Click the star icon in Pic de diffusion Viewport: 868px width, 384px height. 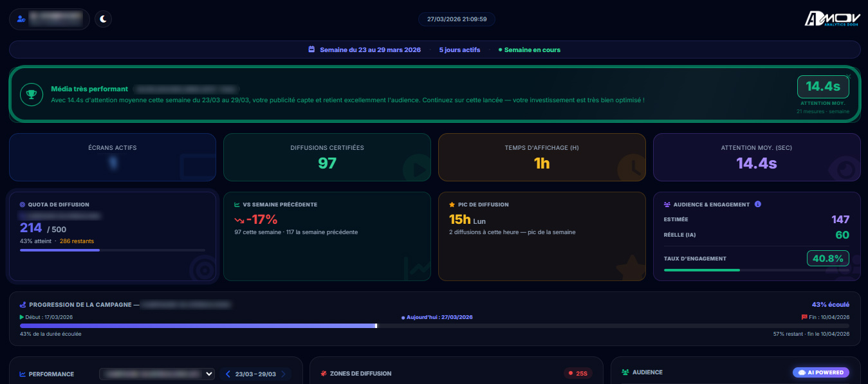point(452,205)
